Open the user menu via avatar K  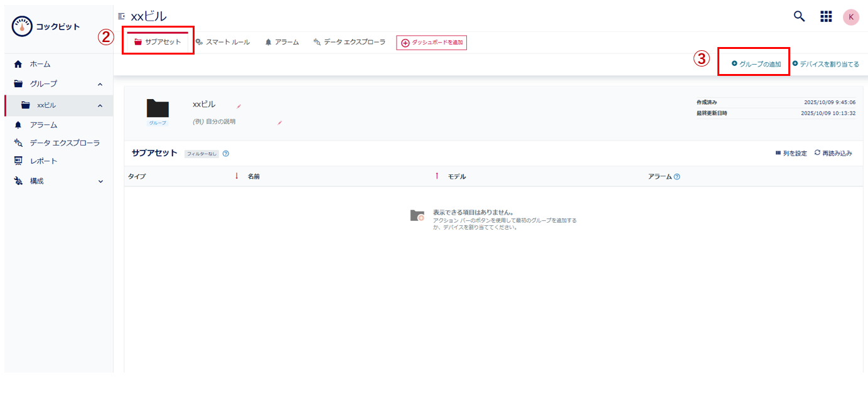point(850,16)
